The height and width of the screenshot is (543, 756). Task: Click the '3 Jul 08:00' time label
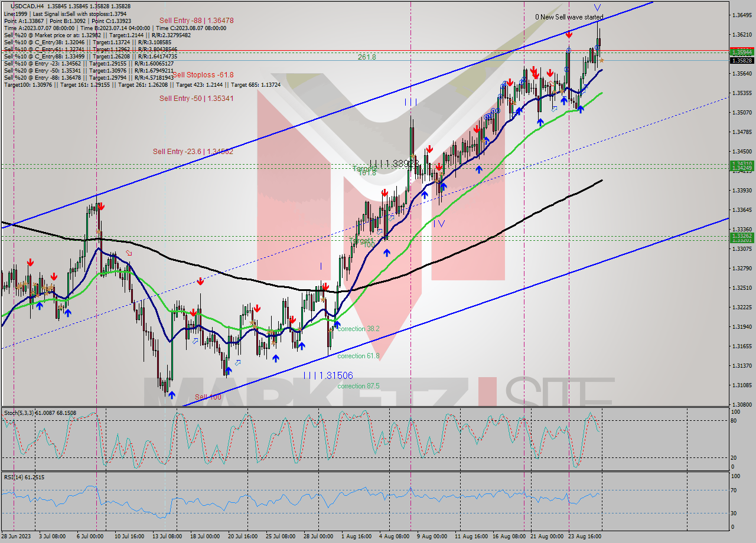(52, 537)
